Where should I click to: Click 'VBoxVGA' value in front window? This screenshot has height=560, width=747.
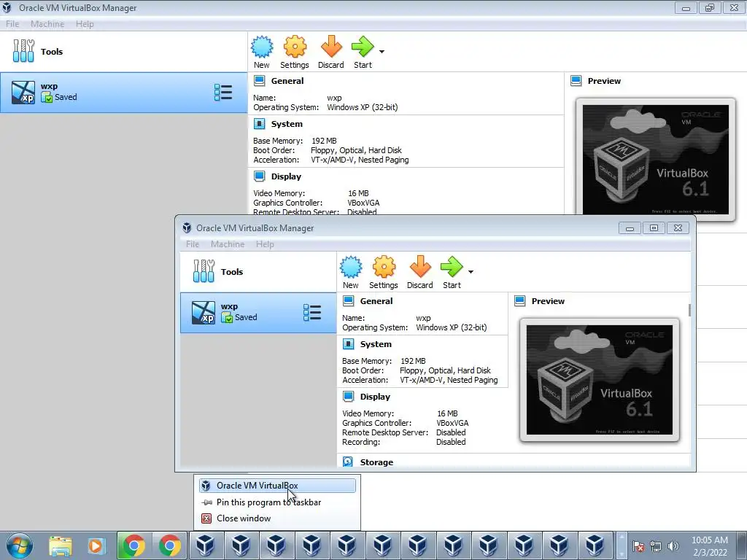(x=452, y=423)
